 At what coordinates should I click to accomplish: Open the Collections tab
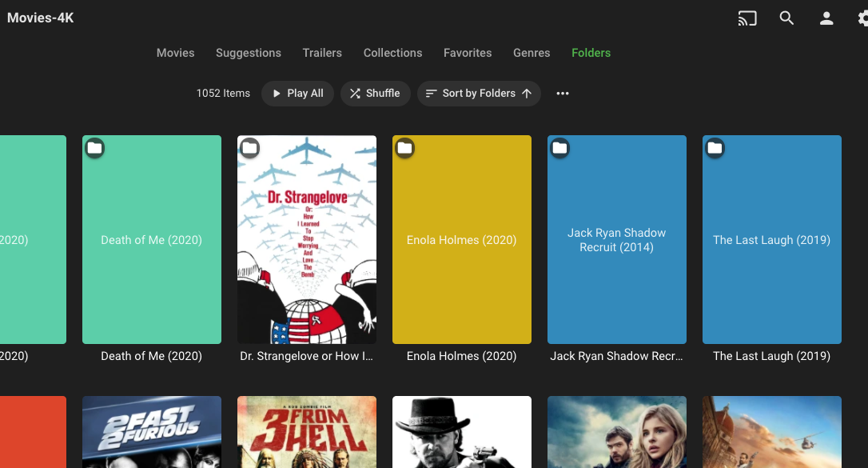392,53
